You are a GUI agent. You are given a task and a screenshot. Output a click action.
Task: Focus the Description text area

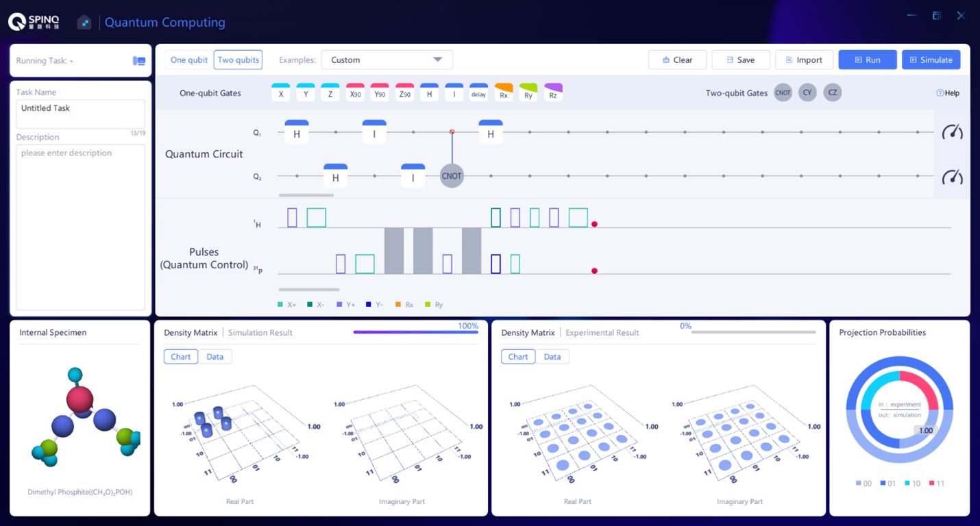[80, 227]
